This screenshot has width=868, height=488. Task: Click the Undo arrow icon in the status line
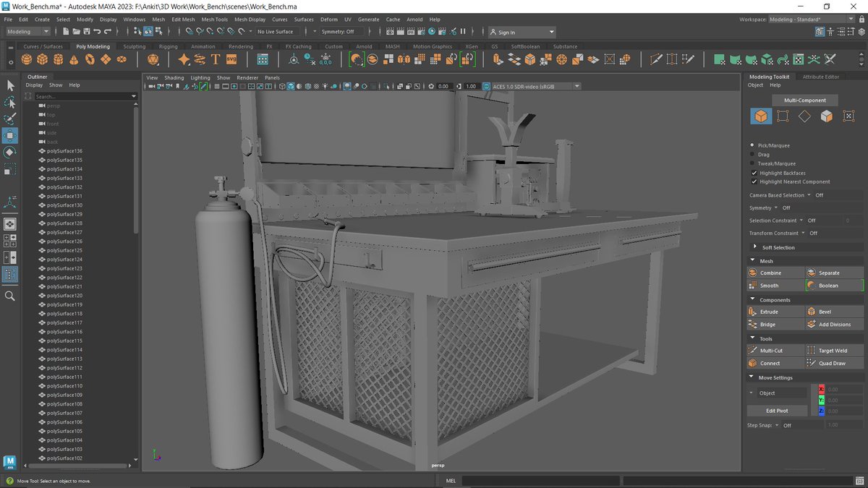point(97,32)
